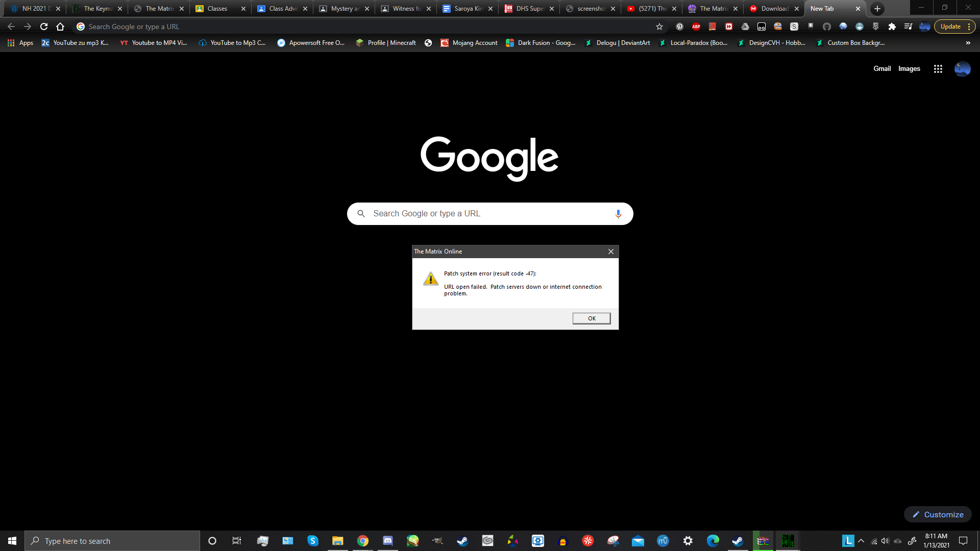The height and width of the screenshot is (551, 980).
Task: Expand the hidden bookmarks chevron
Action: click(968, 43)
